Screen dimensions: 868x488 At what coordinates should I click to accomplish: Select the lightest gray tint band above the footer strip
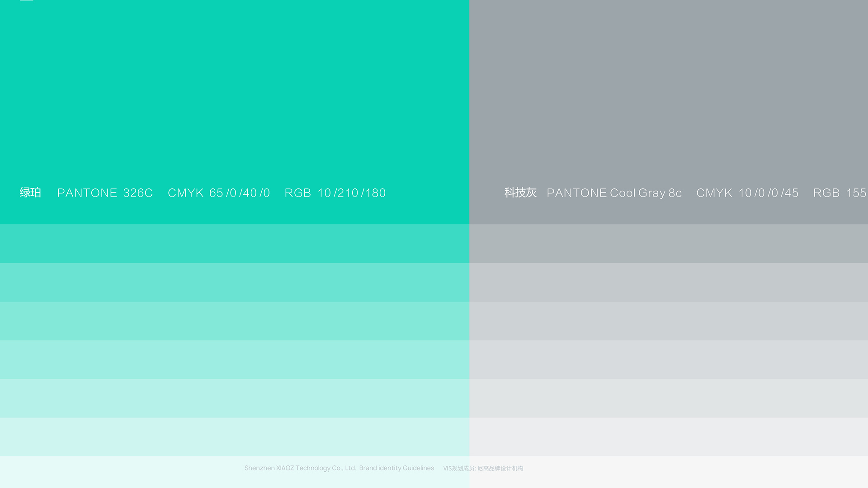pos(668,437)
